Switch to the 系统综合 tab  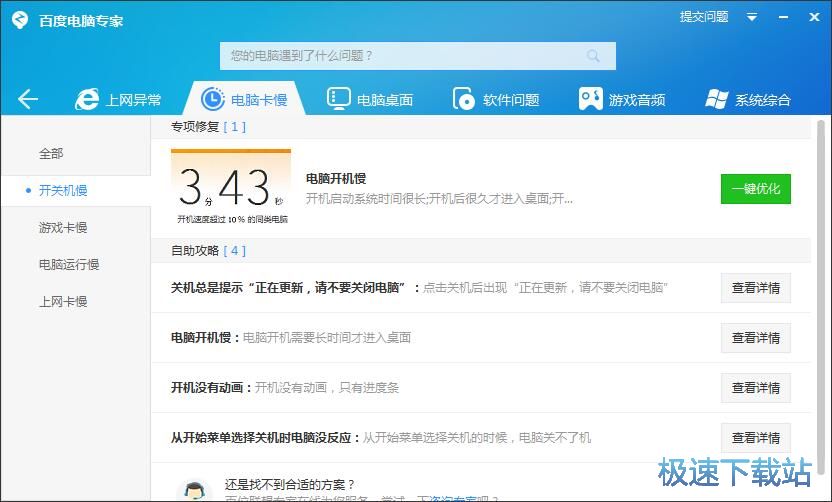pos(748,99)
